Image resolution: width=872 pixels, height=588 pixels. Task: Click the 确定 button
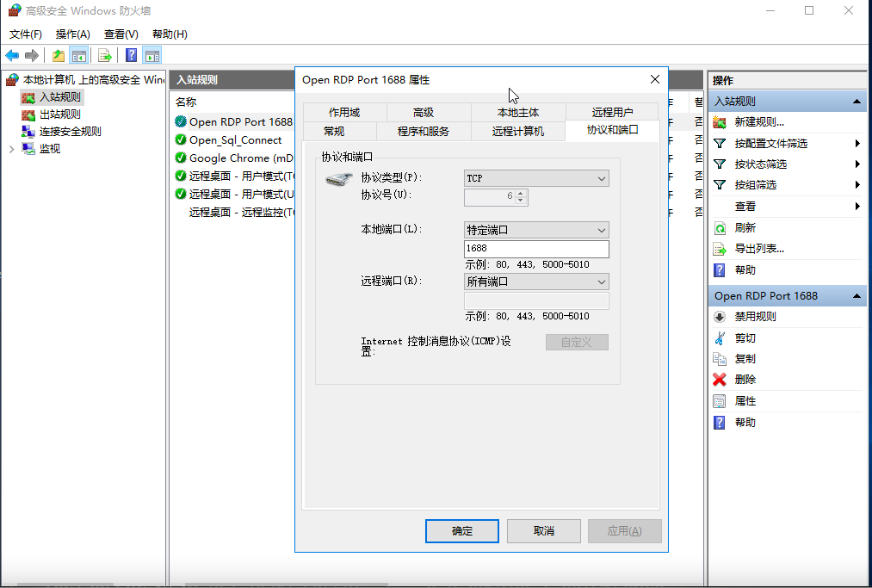462,530
